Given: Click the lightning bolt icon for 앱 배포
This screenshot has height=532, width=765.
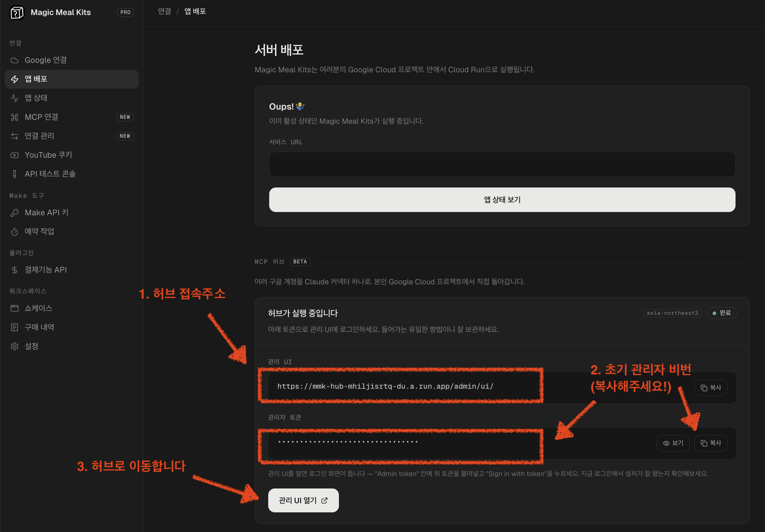Looking at the screenshot, I should 14,79.
